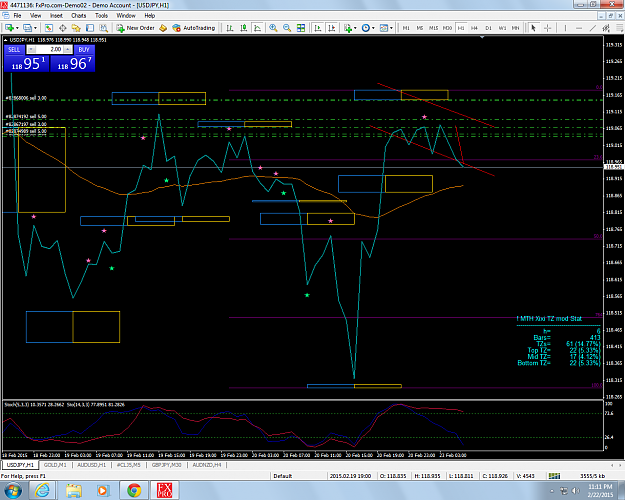This screenshot has height=500, width=625.
Task: Open the Indicators list icon
Action: 348,28
